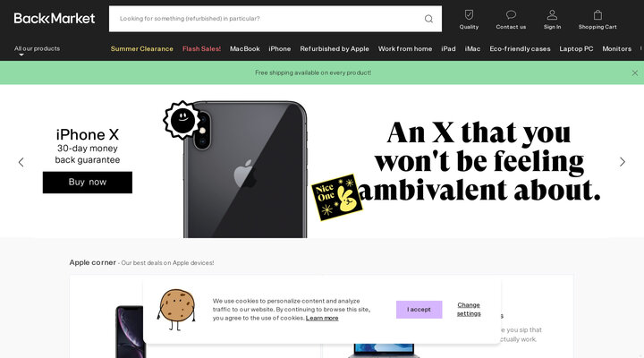Screen dimensions: 644x358
Task: Click the search magnifier icon
Action: [428, 19]
